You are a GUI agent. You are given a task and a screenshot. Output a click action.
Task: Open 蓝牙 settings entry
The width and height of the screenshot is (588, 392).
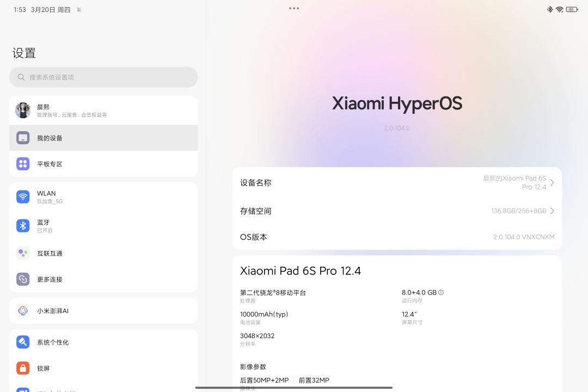(x=103, y=226)
